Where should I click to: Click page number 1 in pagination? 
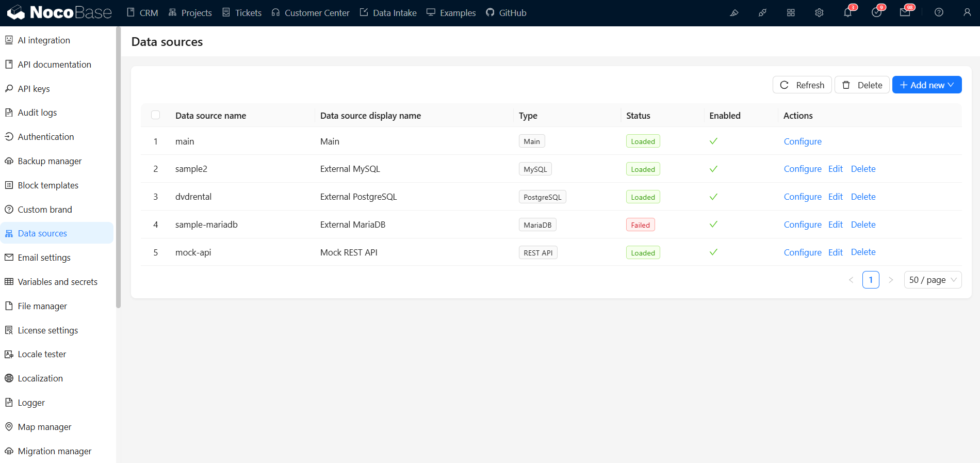pyautogui.click(x=871, y=280)
